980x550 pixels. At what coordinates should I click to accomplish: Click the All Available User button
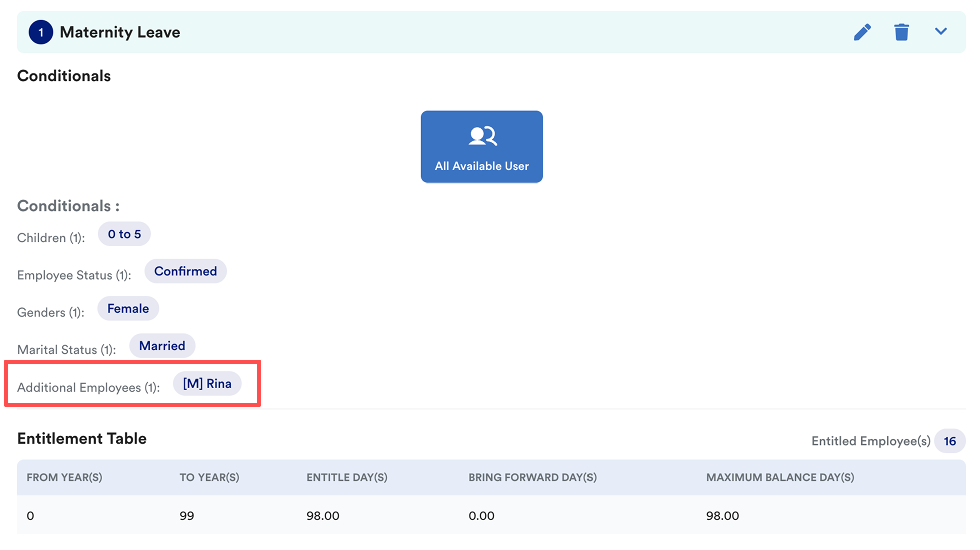pos(481,147)
